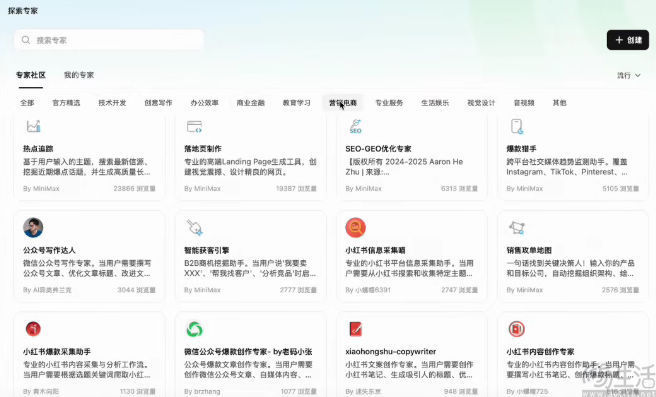Click the 5105 浏览量 view count
The width and height of the screenshot is (656, 397).
(620, 189)
